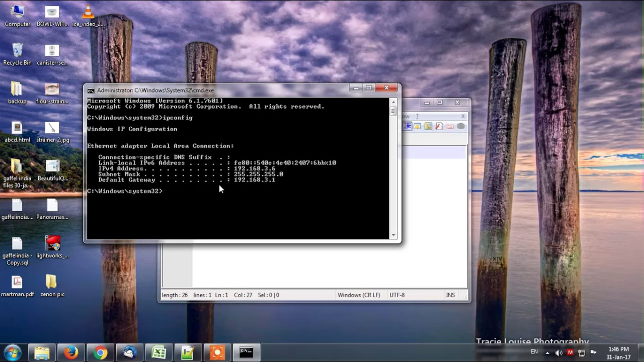Click the yellow user-defined-language icon in Notepad++

click(x=418, y=126)
